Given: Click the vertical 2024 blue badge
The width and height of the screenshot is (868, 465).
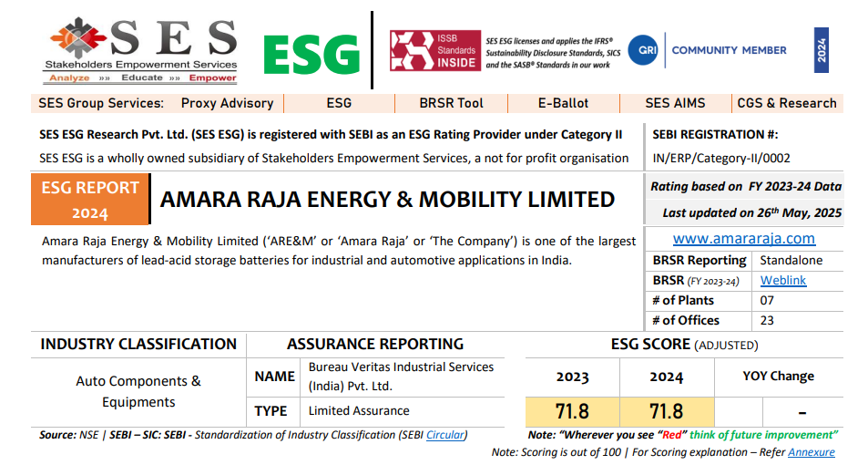Looking at the screenshot, I should pos(821,50).
